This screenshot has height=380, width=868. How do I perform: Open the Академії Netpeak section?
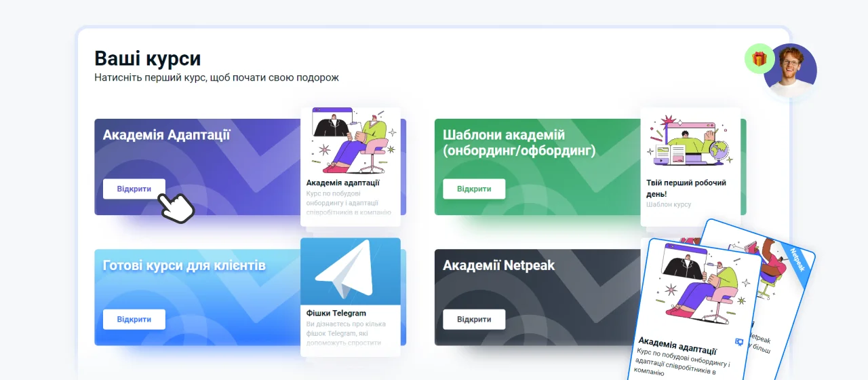(474, 319)
